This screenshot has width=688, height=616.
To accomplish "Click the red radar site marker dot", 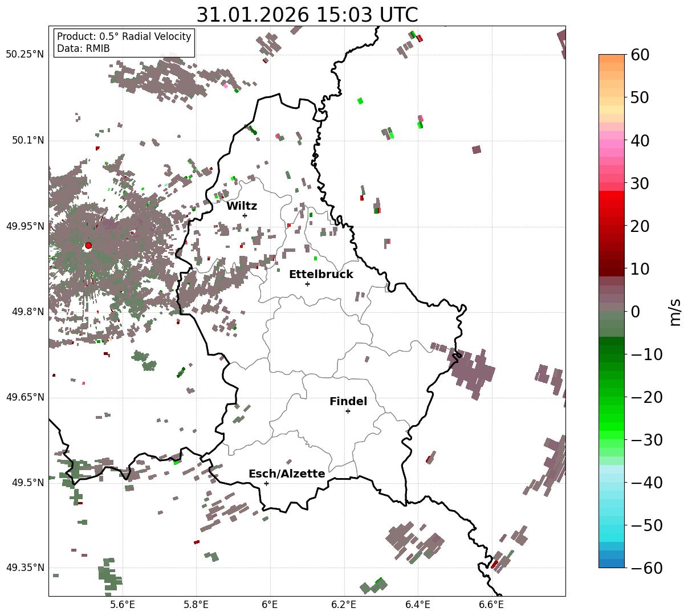I will [x=88, y=246].
